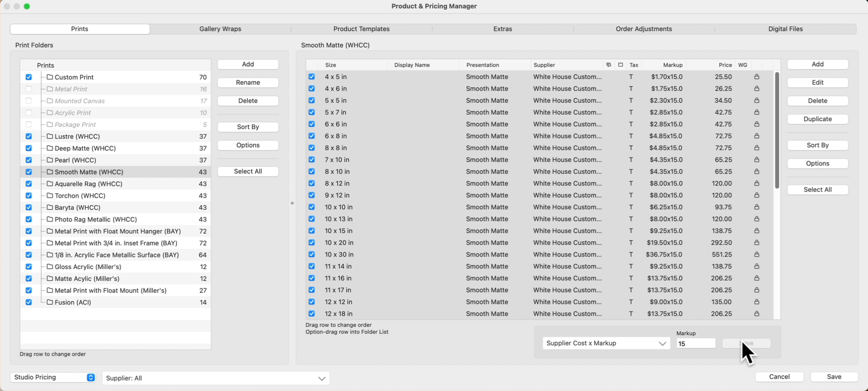Click the Rename folder button

pyautogui.click(x=248, y=82)
